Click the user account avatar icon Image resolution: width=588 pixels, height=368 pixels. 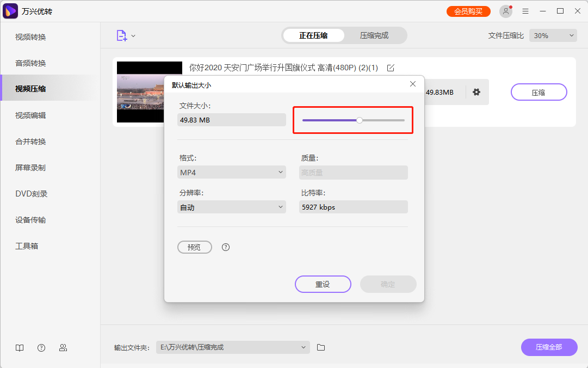[505, 11]
